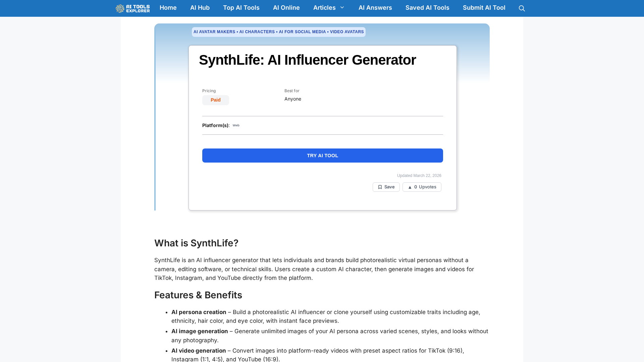Screen dimensions: 644x362
Task: Open AI CHARACTERS category link
Action: coord(257,32)
